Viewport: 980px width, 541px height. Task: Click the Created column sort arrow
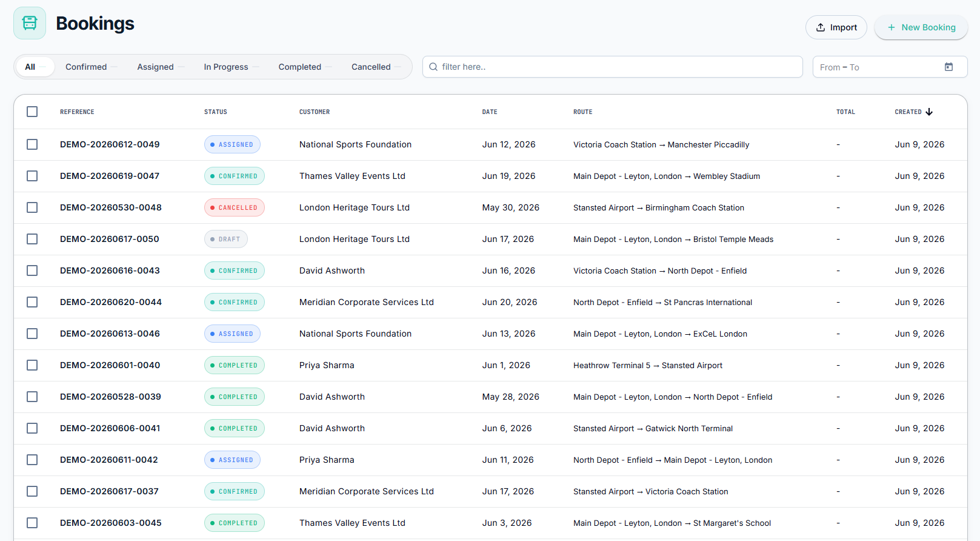(x=929, y=112)
